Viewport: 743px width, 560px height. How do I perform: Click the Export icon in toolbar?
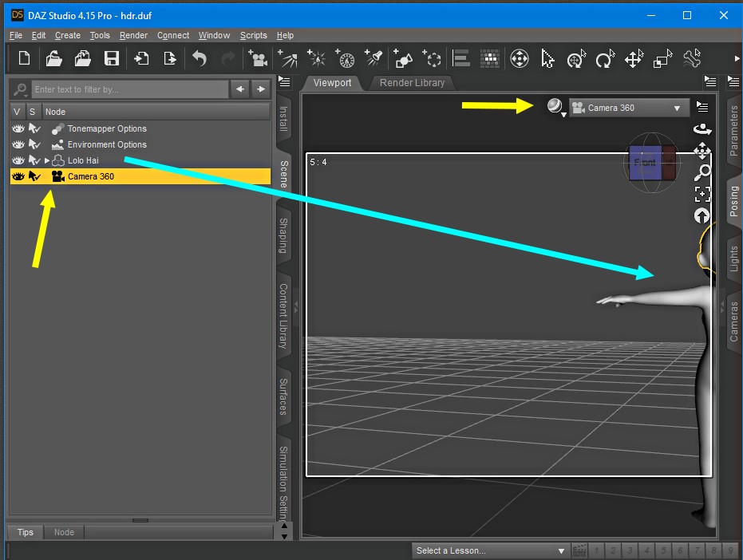click(x=170, y=59)
